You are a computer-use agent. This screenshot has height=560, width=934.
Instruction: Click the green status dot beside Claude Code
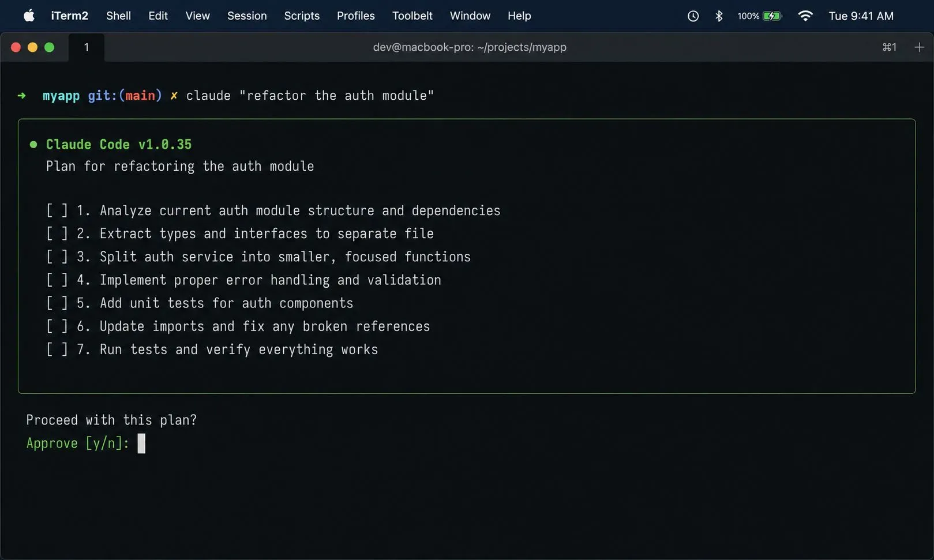click(33, 145)
